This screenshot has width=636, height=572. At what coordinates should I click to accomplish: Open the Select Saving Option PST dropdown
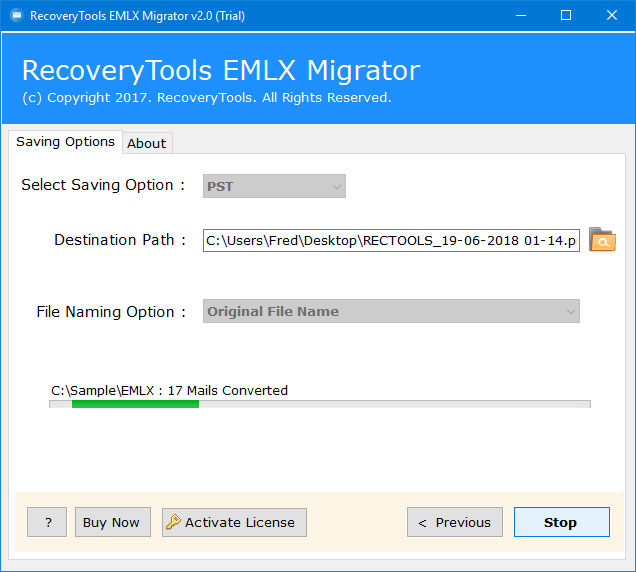coord(274,186)
